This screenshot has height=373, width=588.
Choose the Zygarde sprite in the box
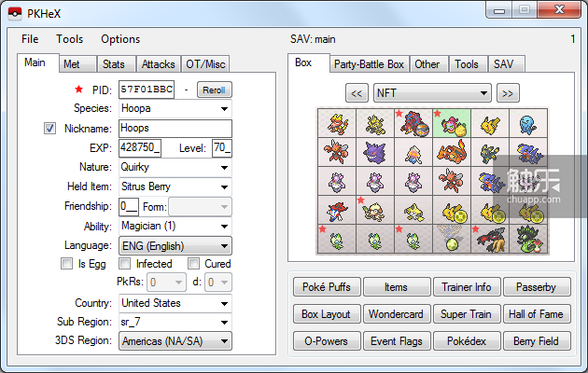(x=528, y=239)
